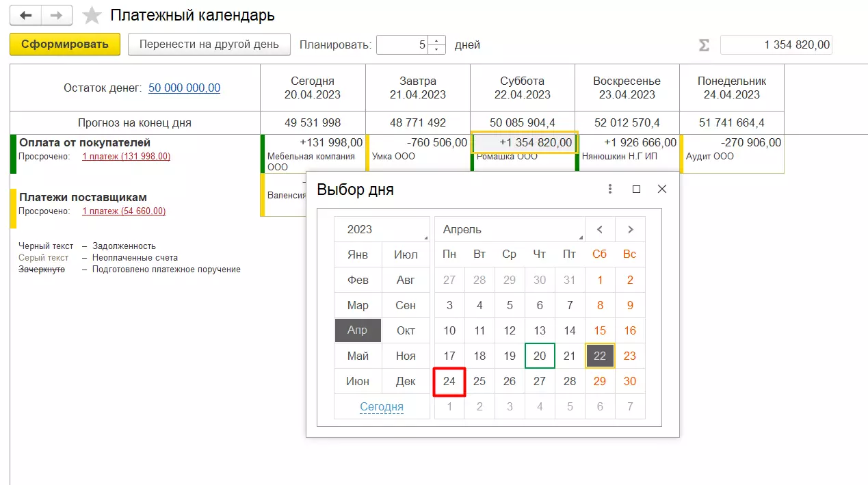The width and height of the screenshot is (868, 485).
Task: Click the Воскресенье 23.04.2023 column header
Action: [x=627, y=88]
